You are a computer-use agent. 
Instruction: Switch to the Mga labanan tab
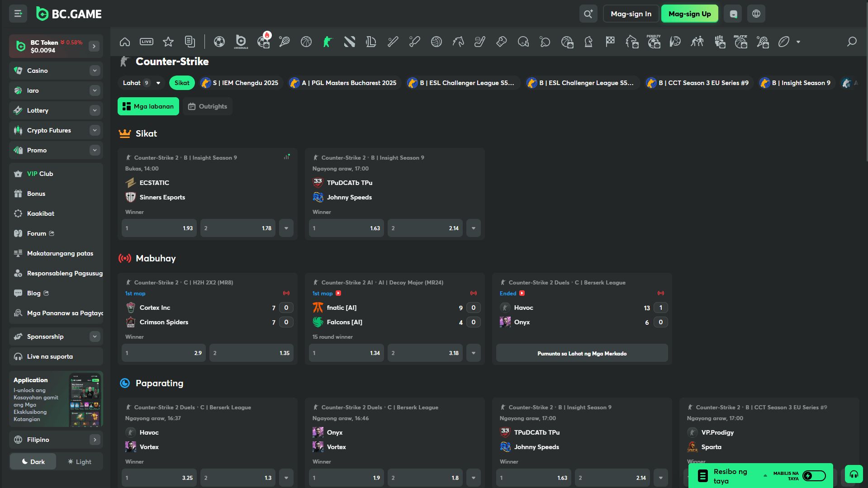(x=148, y=106)
